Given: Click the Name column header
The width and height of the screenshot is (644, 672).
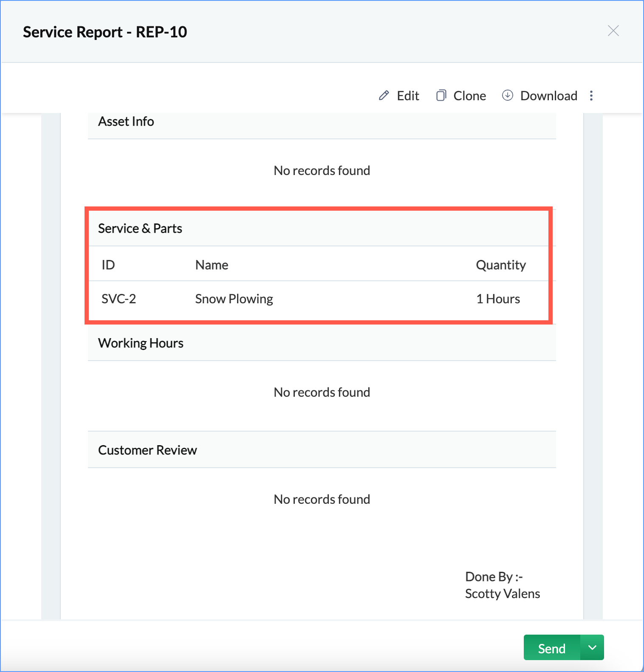Looking at the screenshot, I should [x=212, y=265].
